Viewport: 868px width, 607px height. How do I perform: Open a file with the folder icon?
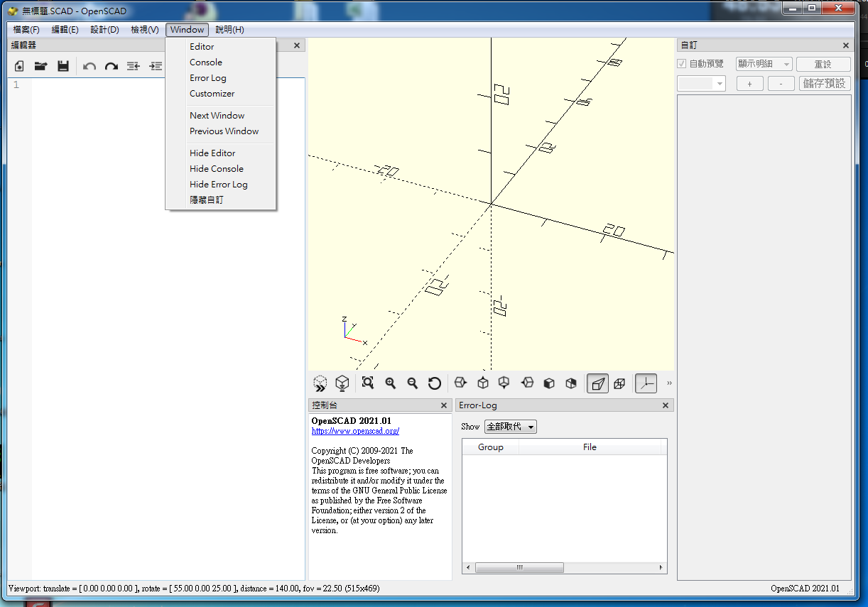[x=41, y=66]
